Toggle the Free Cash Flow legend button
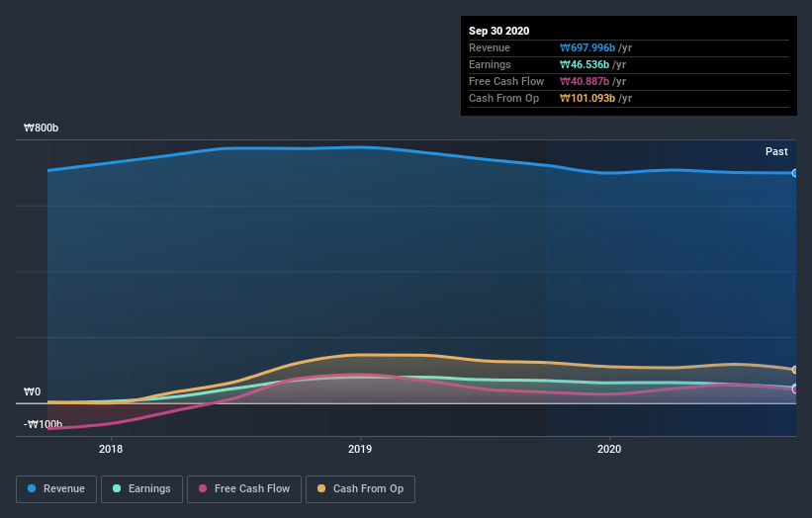Viewport: 812px width, 518px height. [244, 489]
